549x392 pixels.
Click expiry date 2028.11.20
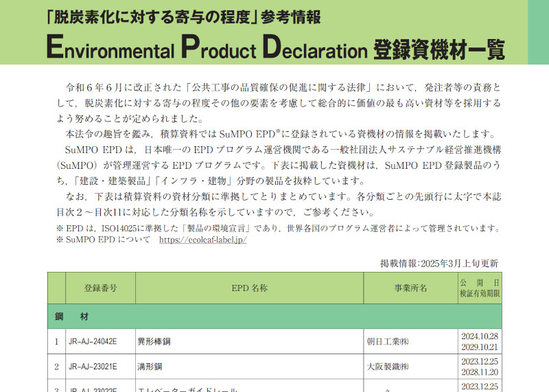480,372
